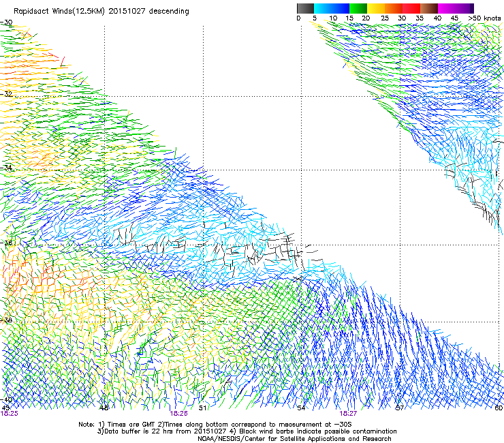This screenshot has height=443, width=504.
Task: Click the magenta 40–45 knots legend swatch
Action: pyautogui.click(x=447, y=8)
